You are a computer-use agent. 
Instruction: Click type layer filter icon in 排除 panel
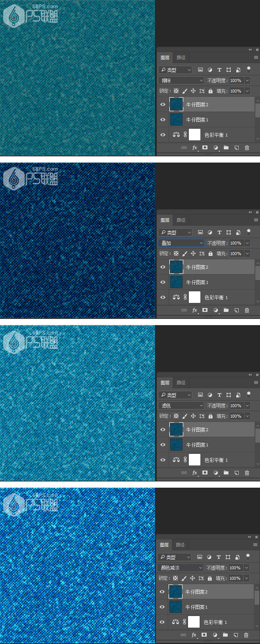click(x=219, y=70)
